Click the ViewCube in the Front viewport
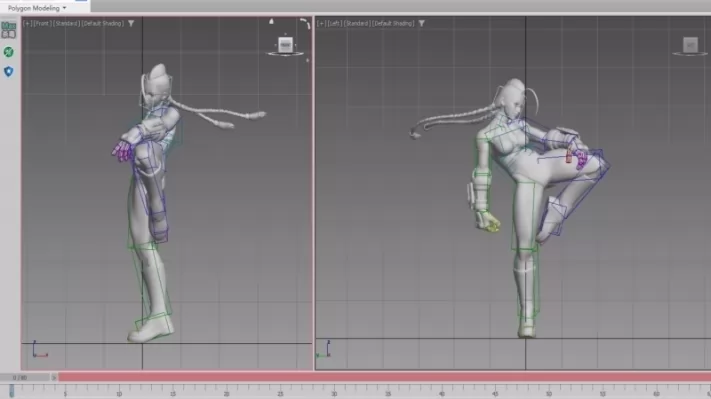 click(285, 45)
